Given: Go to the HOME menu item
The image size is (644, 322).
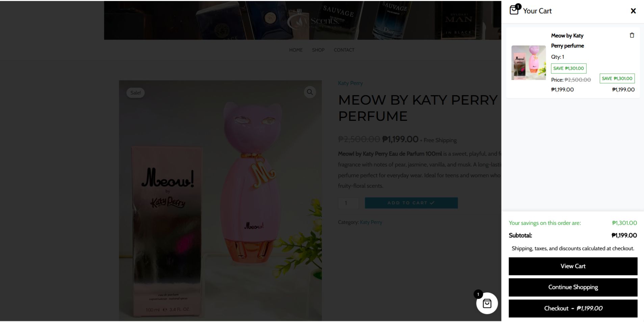Looking at the screenshot, I should (x=295, y=50).
